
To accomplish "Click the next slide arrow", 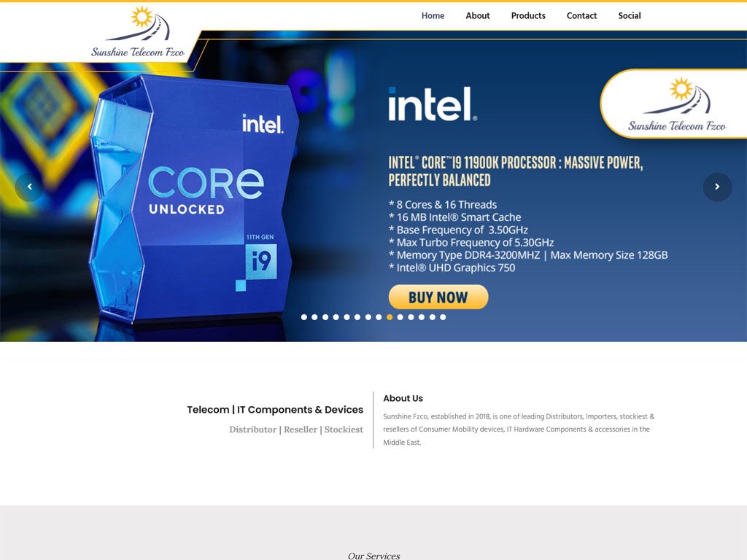I will tap(717, 187).
